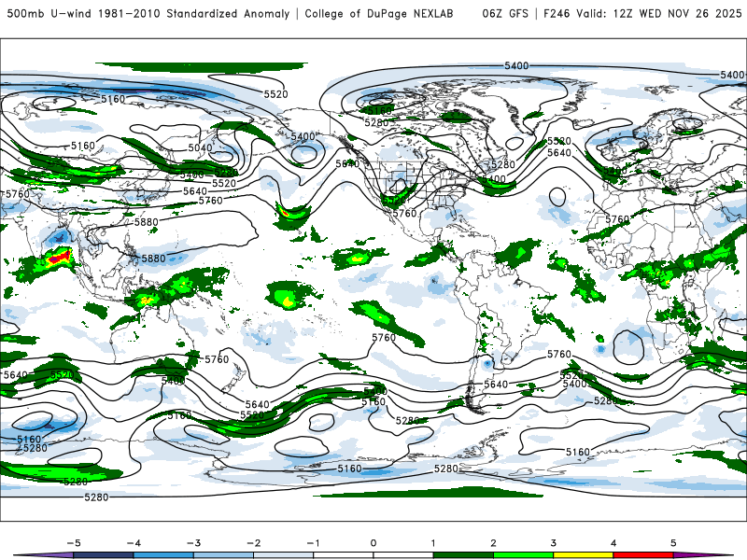The width and height of the screenshot is (747, 560).
Task: Select the '-3' colorbar tick label
Action: pyautogui.click(x=193, y=543)
